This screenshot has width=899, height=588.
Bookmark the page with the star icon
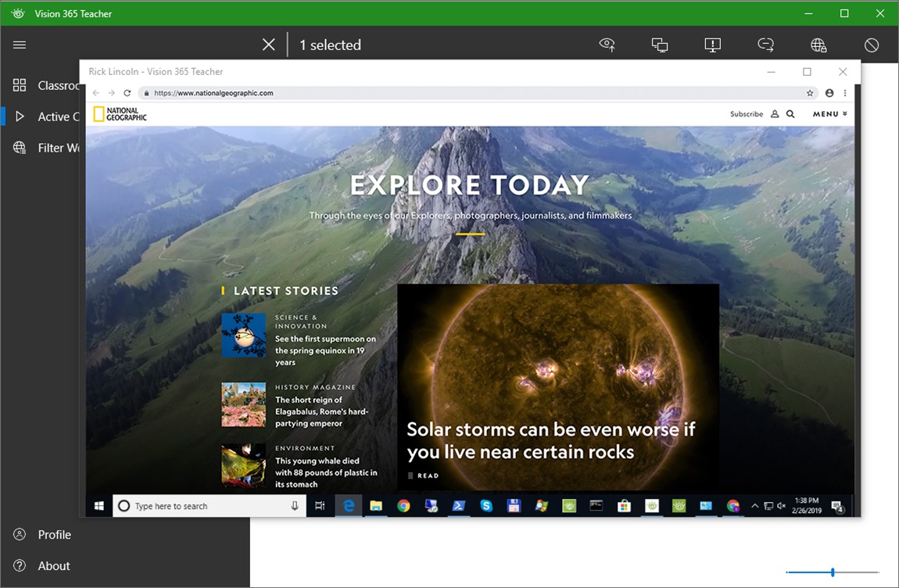pyautogui.click(x=810, y=93)
